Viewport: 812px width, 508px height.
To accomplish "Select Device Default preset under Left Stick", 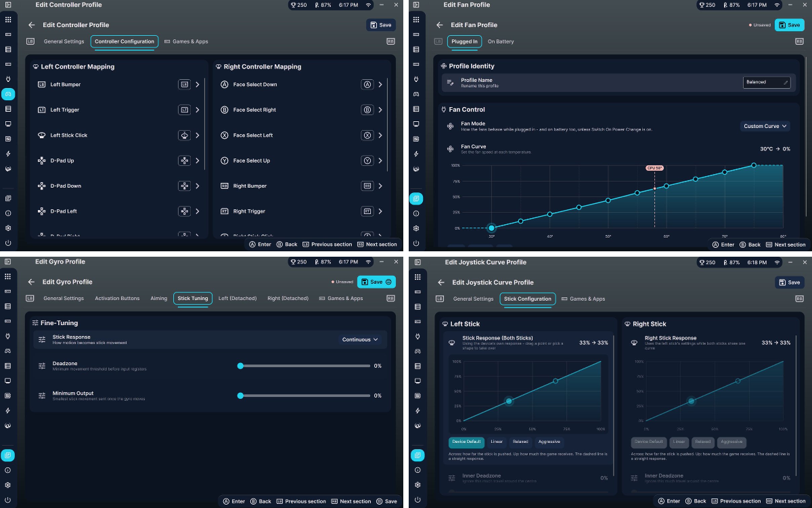I will coord(466,442).
